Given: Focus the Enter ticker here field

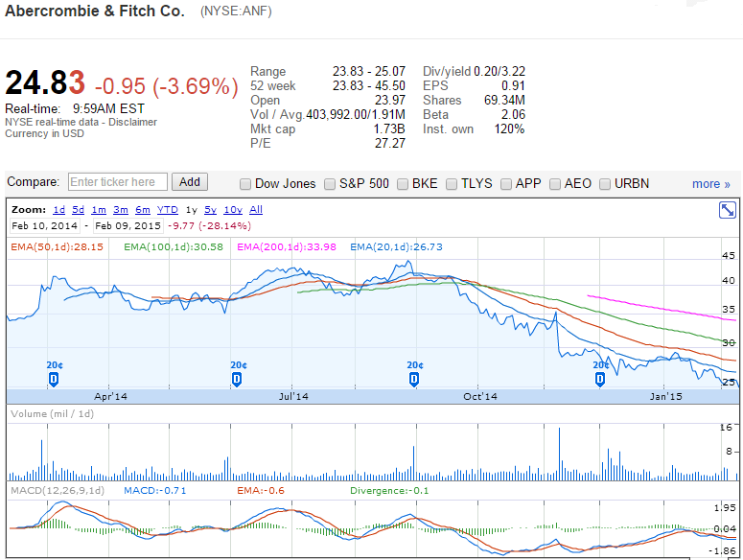Looking at the screenshot, I should [x=118, y=182].
